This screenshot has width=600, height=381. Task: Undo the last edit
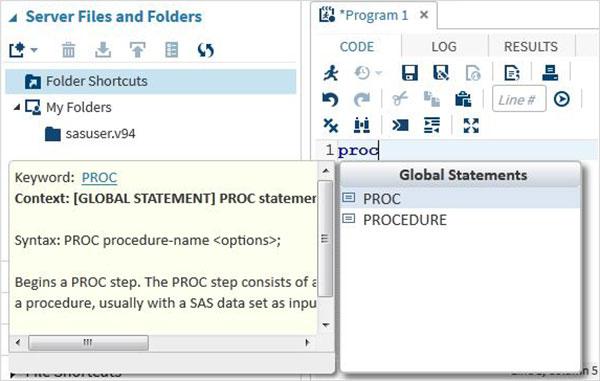click(x=330, y=99)
